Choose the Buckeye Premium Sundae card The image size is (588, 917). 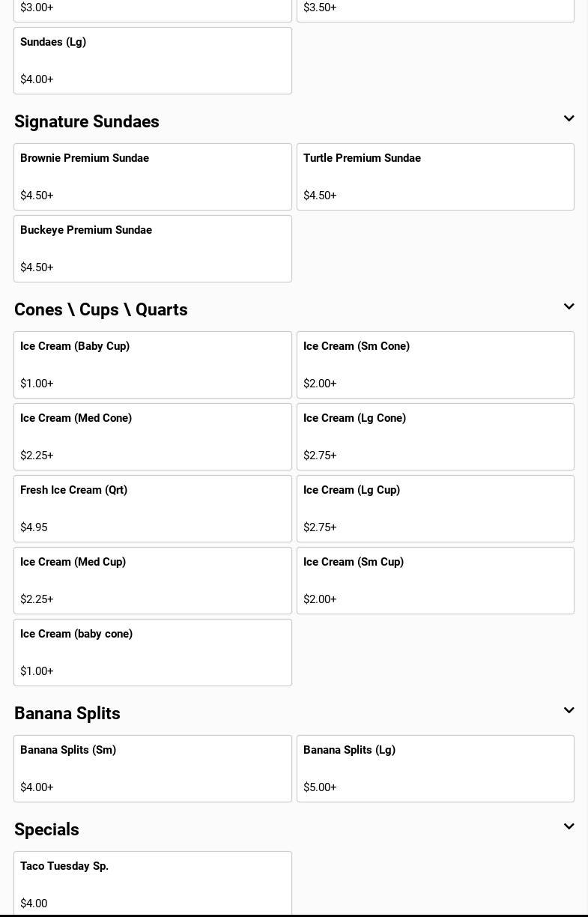[x=152, y=249]
